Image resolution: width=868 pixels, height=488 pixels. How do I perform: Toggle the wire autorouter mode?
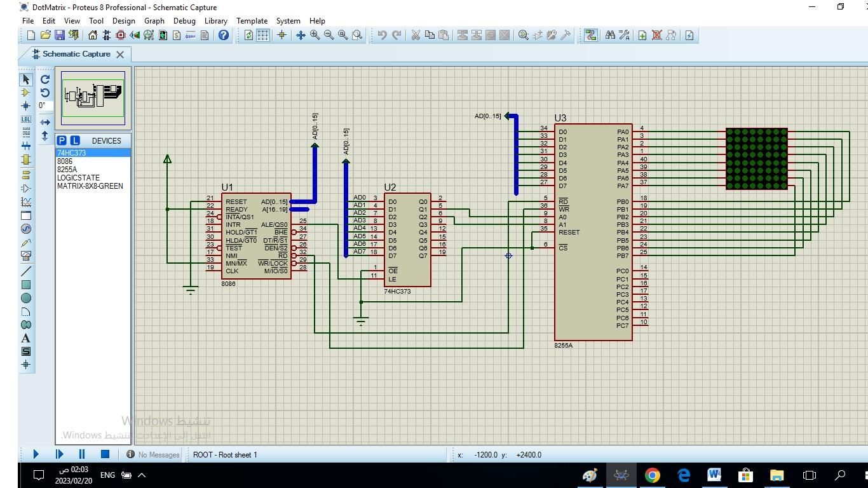click(x=590, y=35)
